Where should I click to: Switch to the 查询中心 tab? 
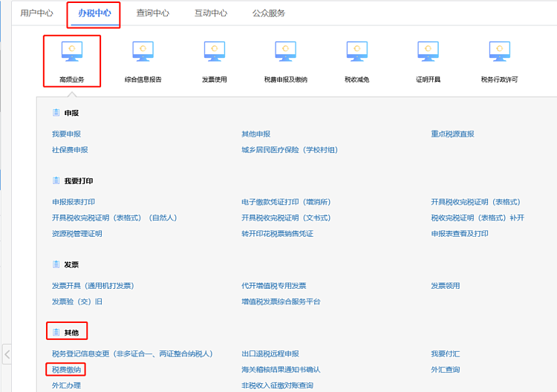153,13
